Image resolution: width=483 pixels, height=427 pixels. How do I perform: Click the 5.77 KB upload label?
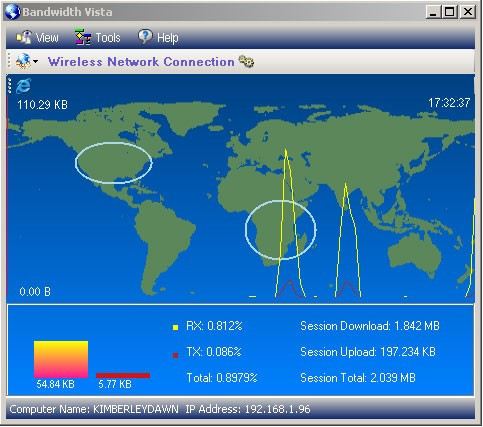(115, 384)
